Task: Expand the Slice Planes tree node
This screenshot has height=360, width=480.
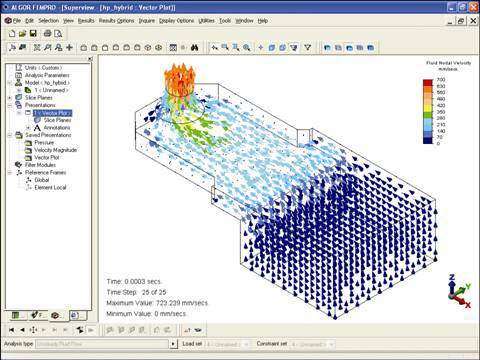Action: coord(10,98)
